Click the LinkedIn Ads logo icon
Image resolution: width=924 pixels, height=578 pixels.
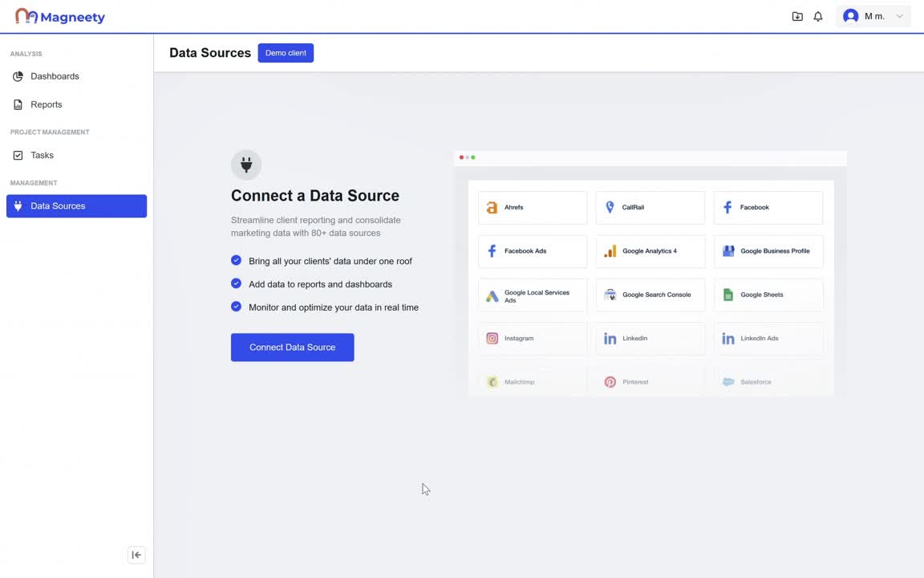pyautogui.click(x=728, y=339)
